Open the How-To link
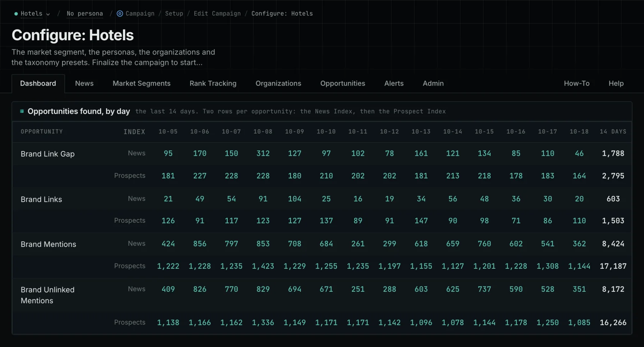Image resolution: width=644 pixels, height=347 pixels. (577, 84)
